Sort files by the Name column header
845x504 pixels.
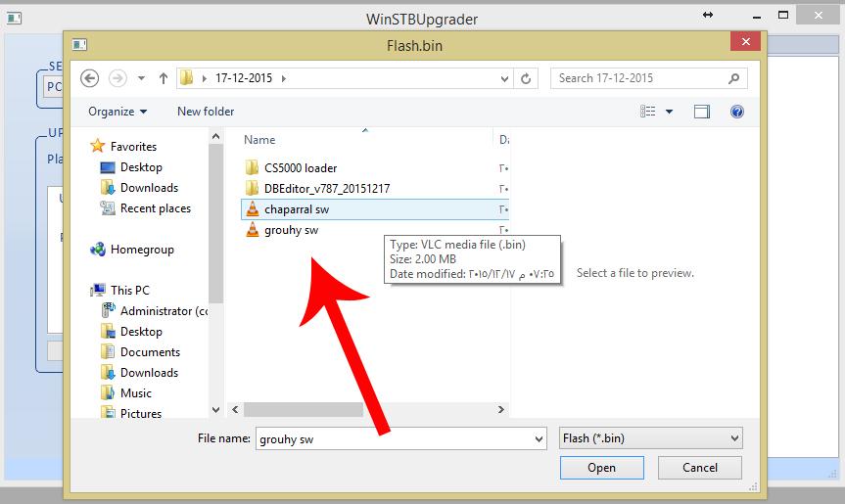pos(259,140)
